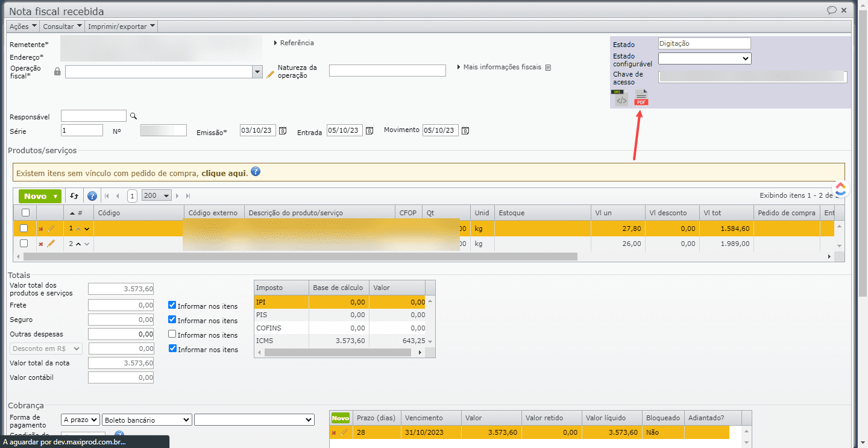Sort products by Código column
The height and width of the screenshot is (448, 868).
click(139, 213)
